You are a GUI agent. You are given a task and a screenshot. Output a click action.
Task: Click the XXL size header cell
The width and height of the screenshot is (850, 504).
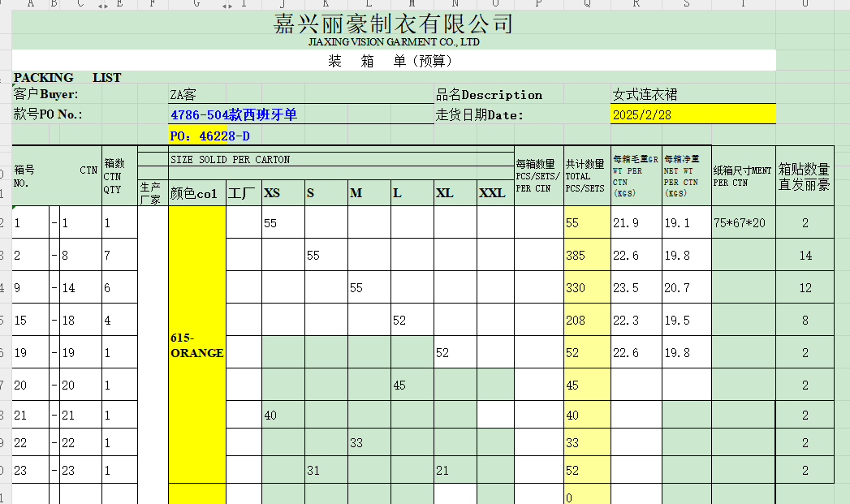(492, 193)
